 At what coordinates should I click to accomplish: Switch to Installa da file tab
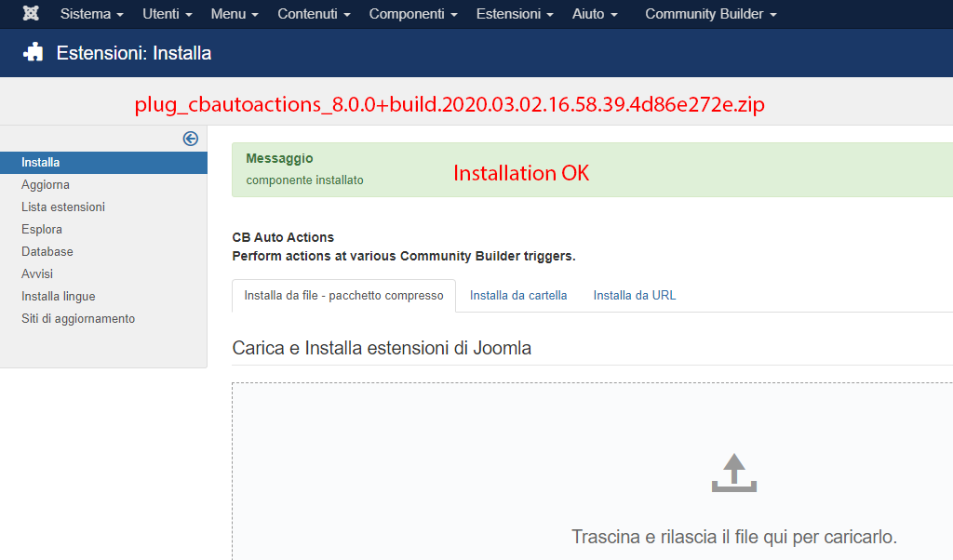[344, 296]
